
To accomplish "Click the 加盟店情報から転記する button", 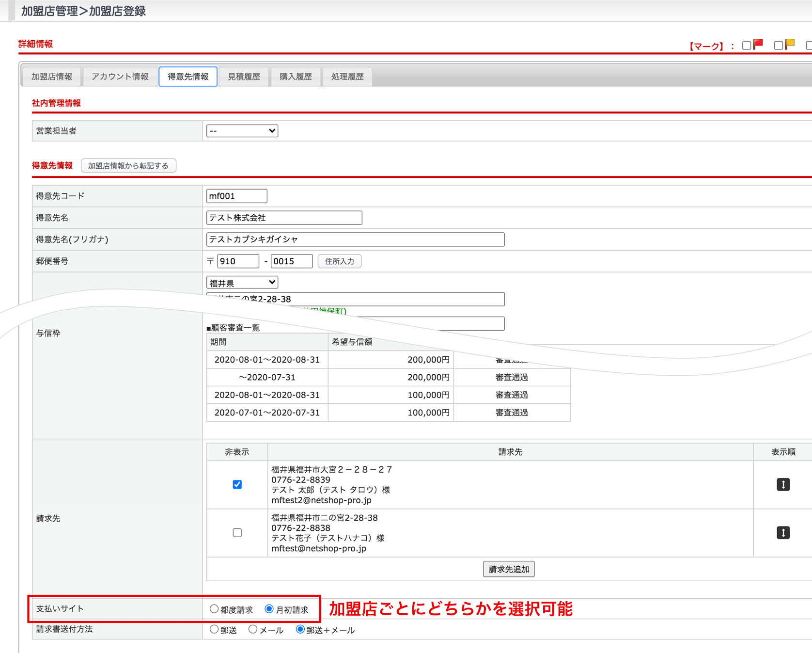I will click(x=128, y=166).
